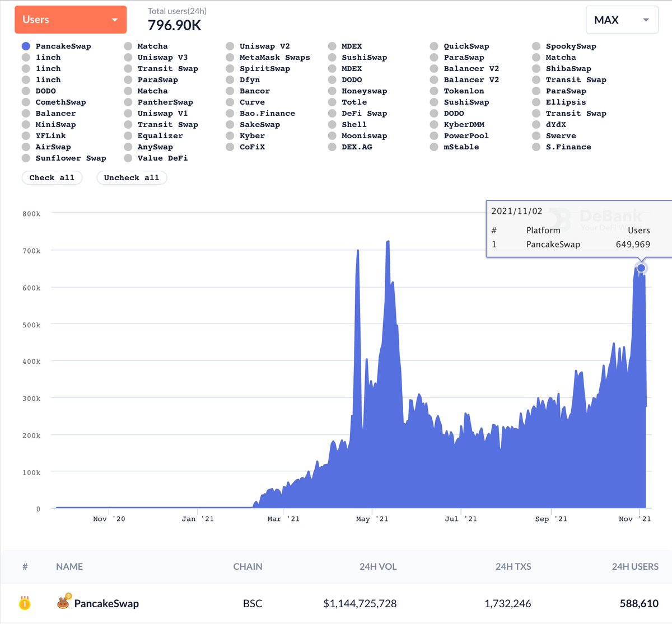The image size is (672, 624).
Task: Toggle QuickSwap legend item
Action: tap(459, 46)
